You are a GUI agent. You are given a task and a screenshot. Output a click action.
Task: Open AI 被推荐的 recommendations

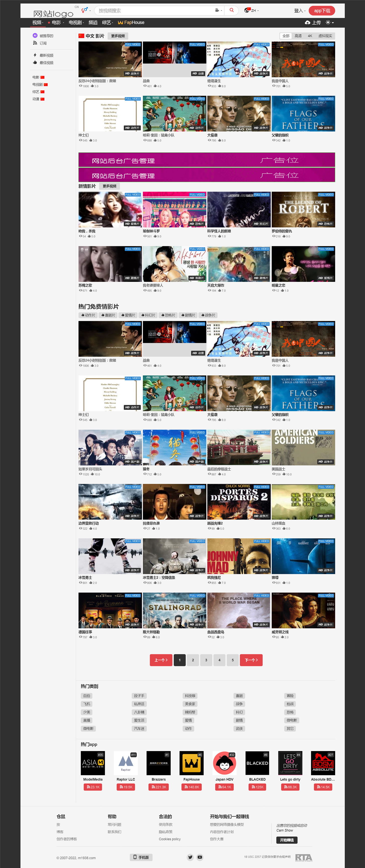click(x=43, y=36)
